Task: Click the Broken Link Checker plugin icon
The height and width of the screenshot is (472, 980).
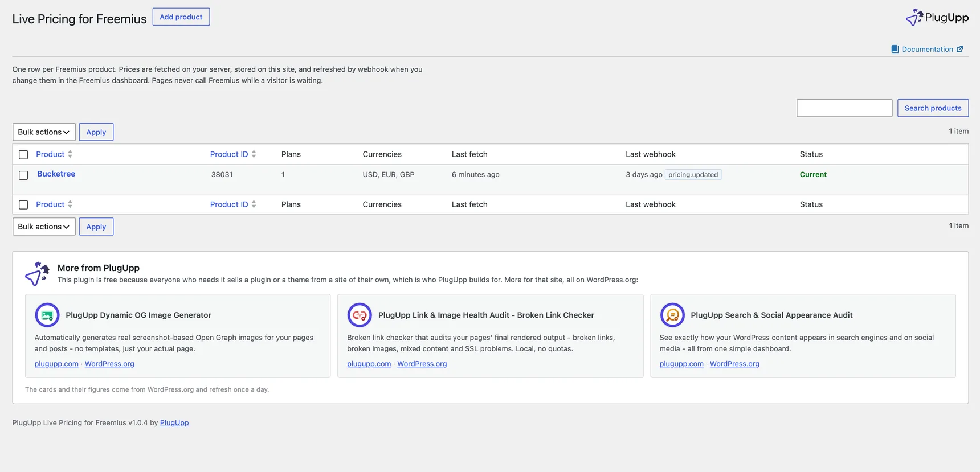Action: coord(360,315)
